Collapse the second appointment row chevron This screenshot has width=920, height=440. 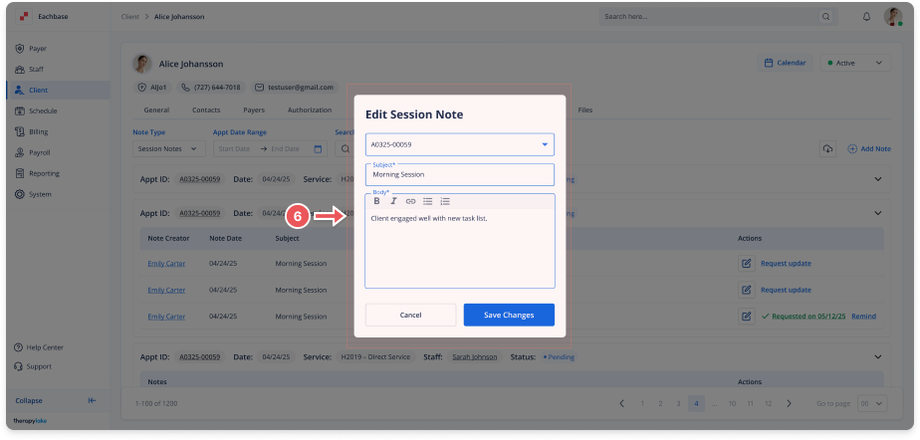click(x=878, y=213)
